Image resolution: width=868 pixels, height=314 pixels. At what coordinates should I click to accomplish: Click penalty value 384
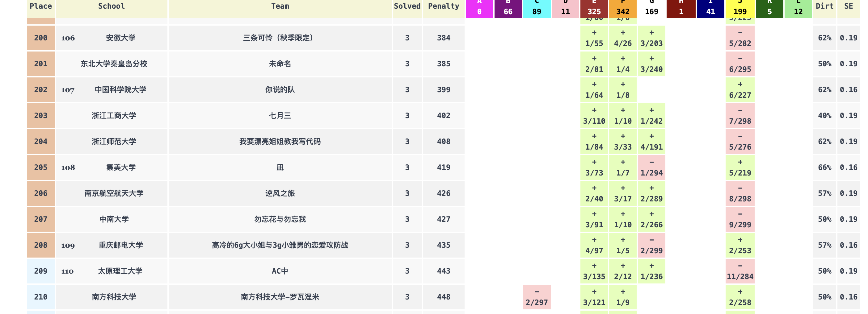(444, 38)
